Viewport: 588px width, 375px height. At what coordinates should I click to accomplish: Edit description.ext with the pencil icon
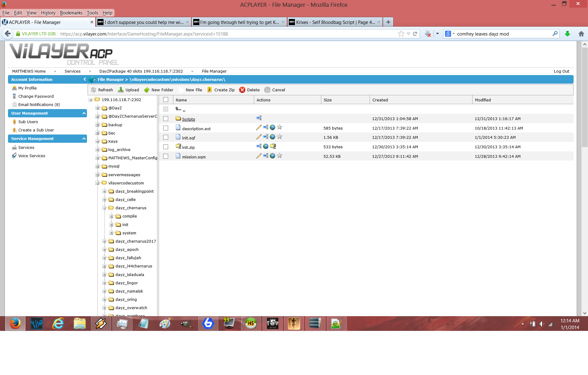(259, 127)
